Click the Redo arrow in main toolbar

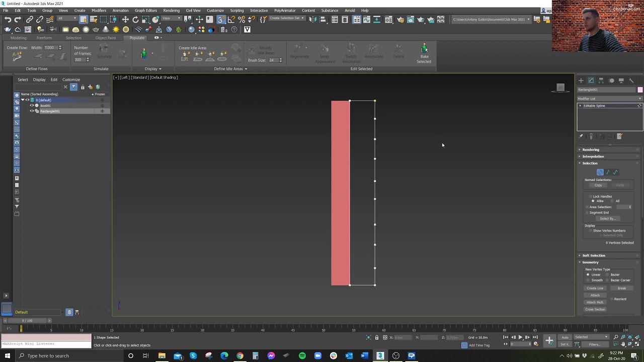[18, 20]
